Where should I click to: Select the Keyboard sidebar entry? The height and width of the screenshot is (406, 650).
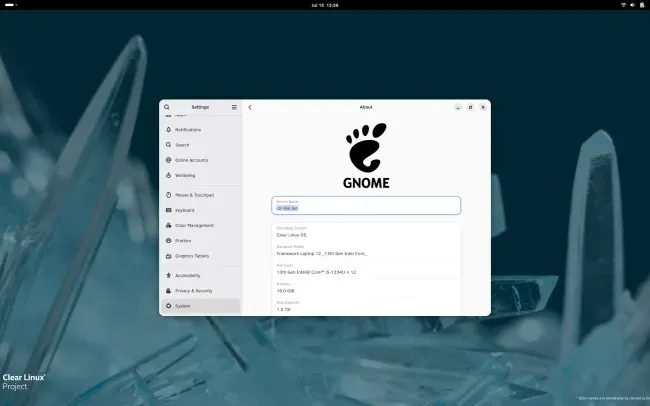[x=200, y=210]
